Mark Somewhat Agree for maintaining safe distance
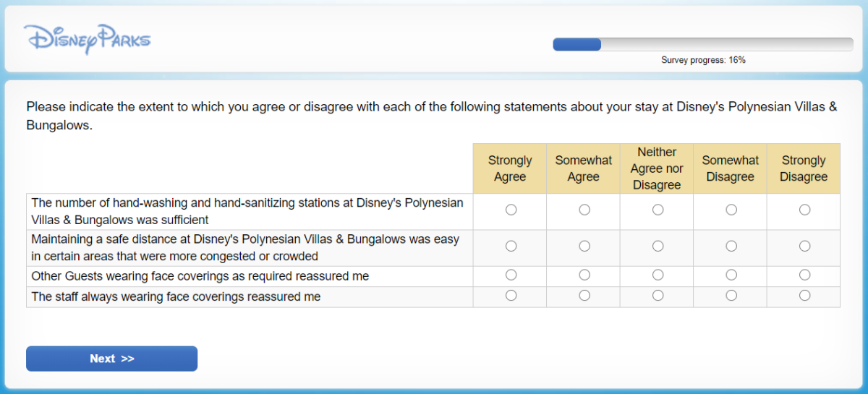The width and height of the screenshot is (868, 394). click(x=584, y=246)
